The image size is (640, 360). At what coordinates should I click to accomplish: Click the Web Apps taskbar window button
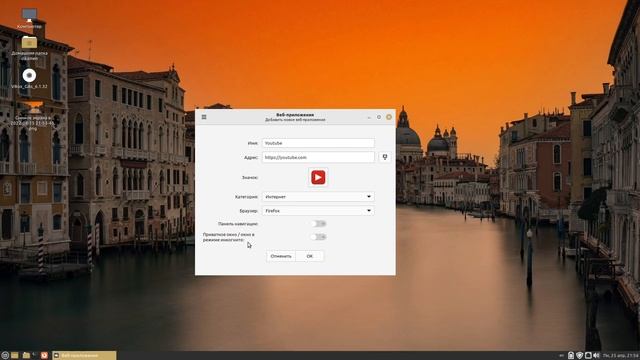pos(84,356)
